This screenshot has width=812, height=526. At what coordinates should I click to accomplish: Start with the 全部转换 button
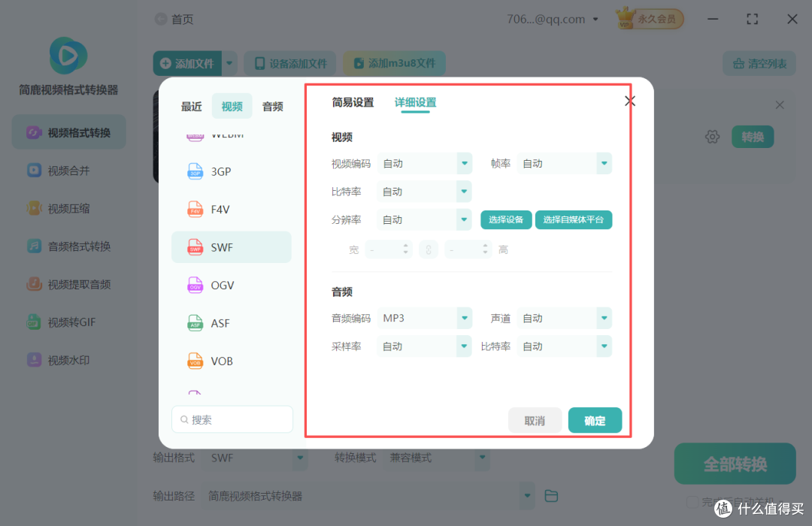[735, 464]
